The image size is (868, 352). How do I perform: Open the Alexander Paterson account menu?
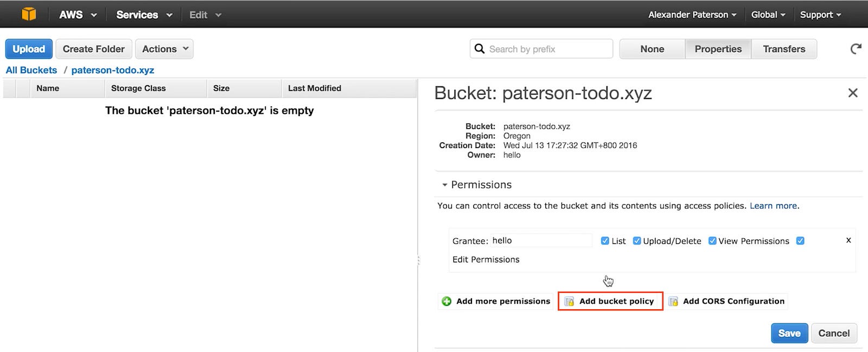[x=692, y=15]
